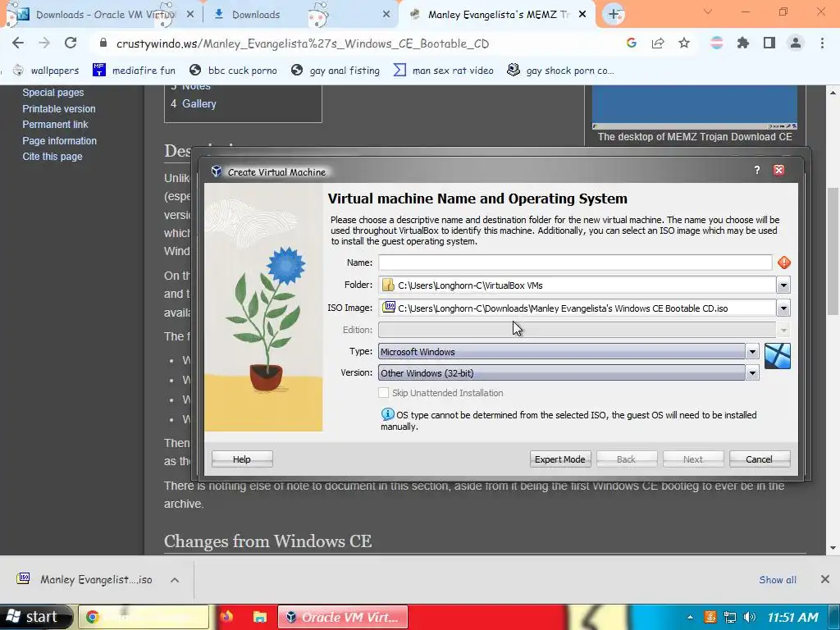
Task: Click the browser forward arrow
Action: 44,43
